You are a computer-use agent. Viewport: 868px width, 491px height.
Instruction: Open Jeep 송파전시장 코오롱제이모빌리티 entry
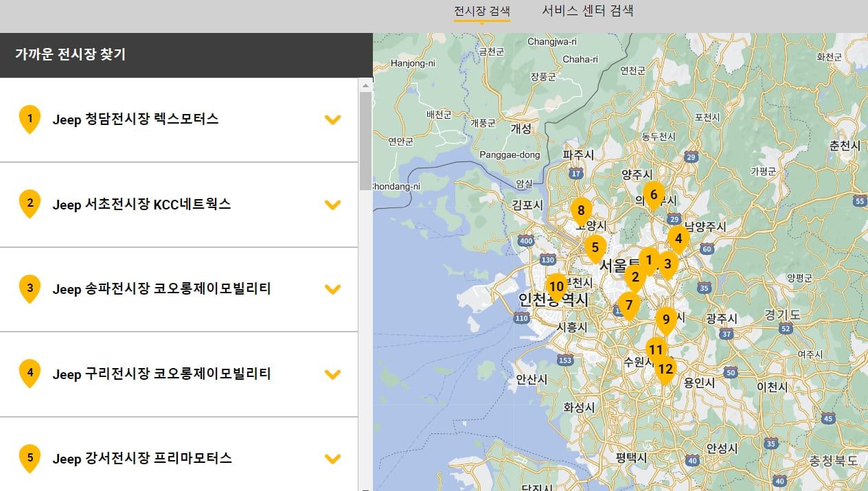(179, 289)
